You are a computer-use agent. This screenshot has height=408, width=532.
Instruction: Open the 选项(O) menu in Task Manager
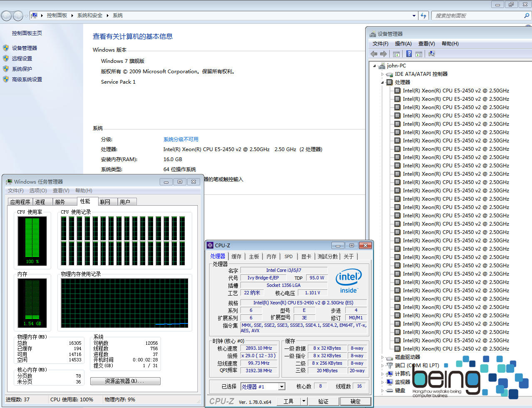click(x=38, y=191)
